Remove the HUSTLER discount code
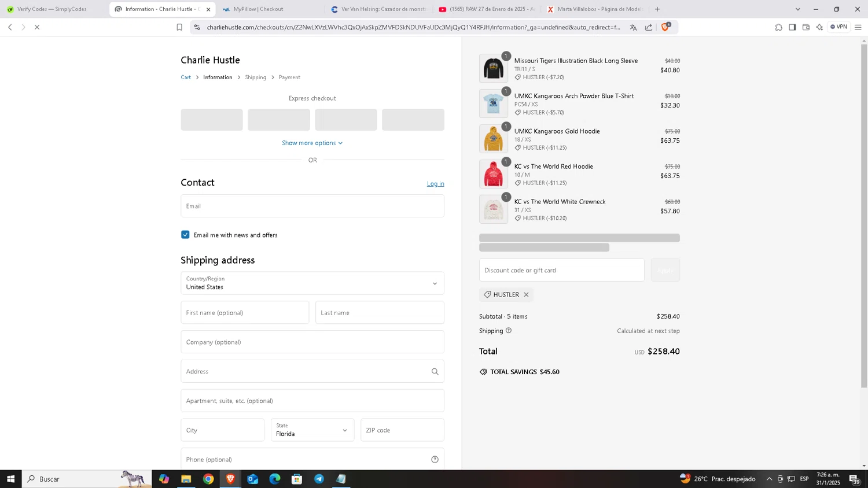The width and height of the screenshot is (868, 488). pyautogui.click(x=526, y=294)
